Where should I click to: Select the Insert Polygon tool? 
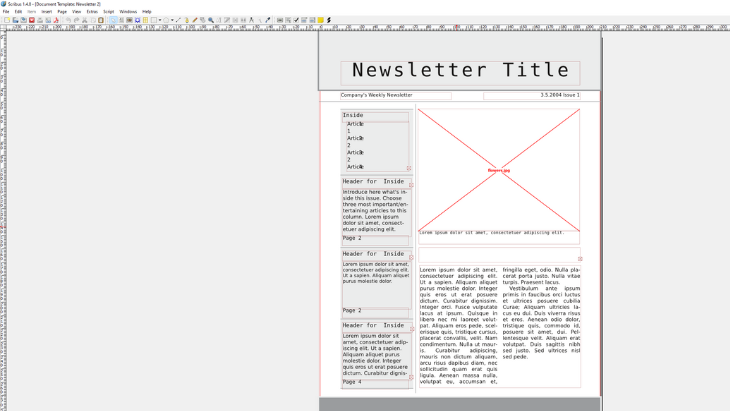tap(166, 20)
